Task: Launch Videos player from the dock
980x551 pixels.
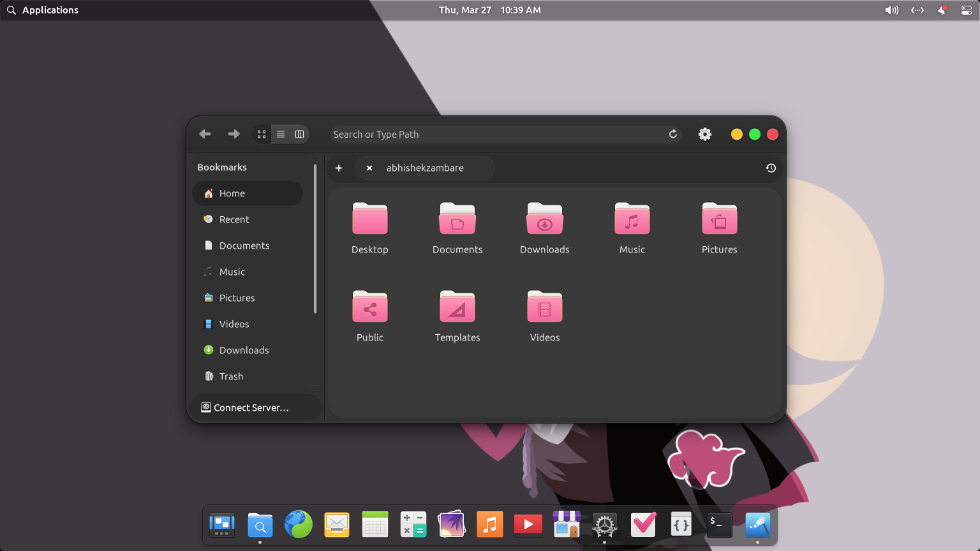Action: [528, 525]
